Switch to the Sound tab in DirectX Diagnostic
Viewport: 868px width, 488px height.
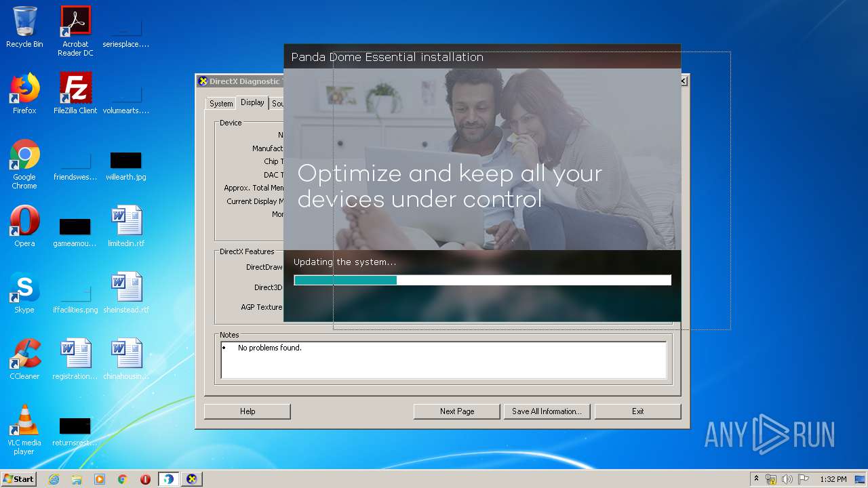pyautogui.click(x=277, y=104)
